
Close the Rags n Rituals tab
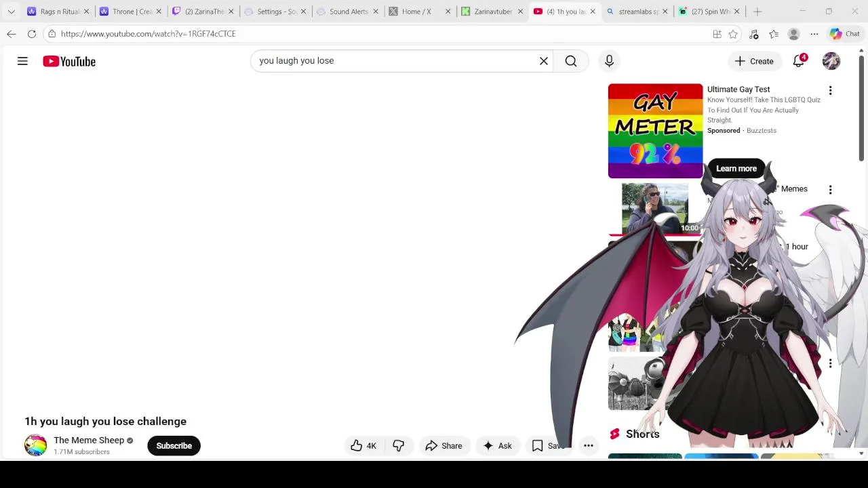coord(86,12)
